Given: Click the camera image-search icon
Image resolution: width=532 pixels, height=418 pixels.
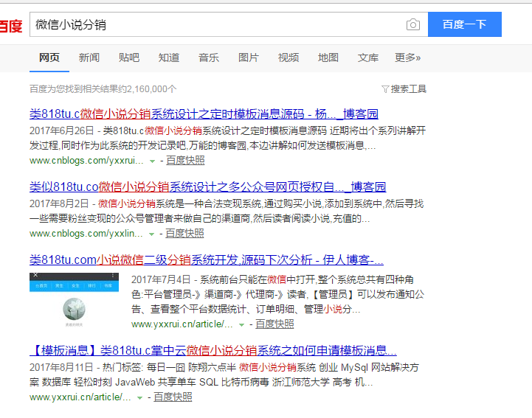Looking at the screenshot, I should [x=413, y=24].
